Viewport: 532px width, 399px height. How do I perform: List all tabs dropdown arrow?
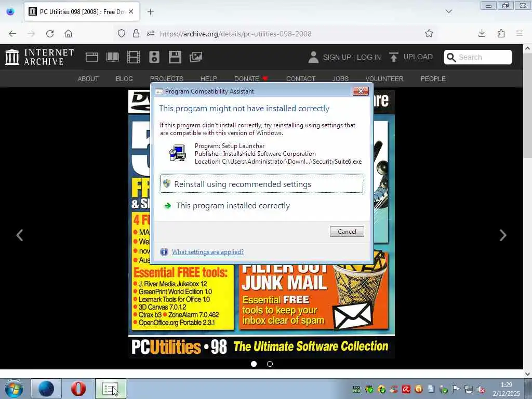(x=448, y=11)
